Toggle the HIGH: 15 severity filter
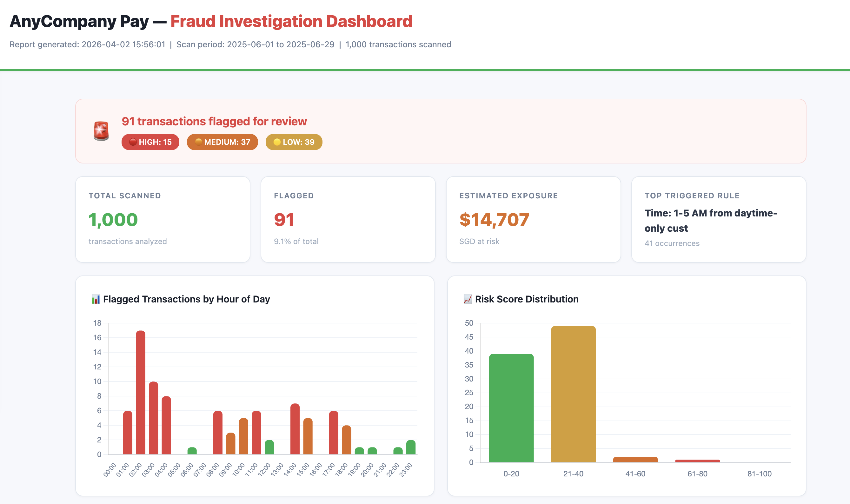The width and height of the screenshot is (850, 504). 150,142
